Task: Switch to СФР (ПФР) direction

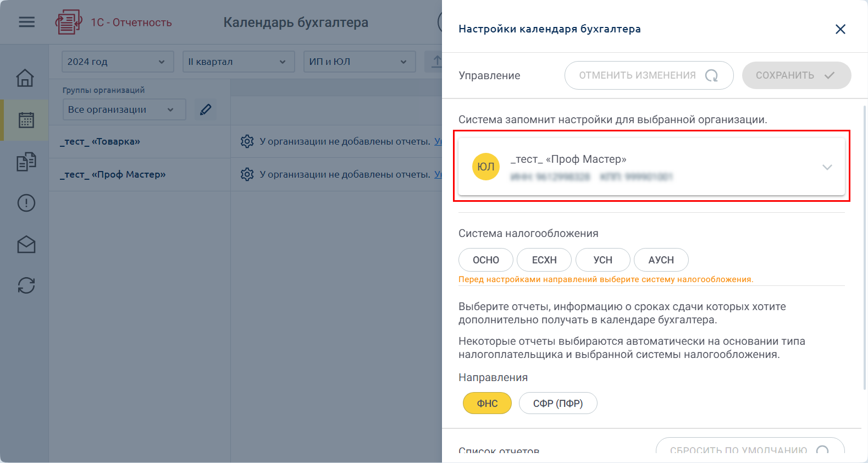Action: pos(557,403)
